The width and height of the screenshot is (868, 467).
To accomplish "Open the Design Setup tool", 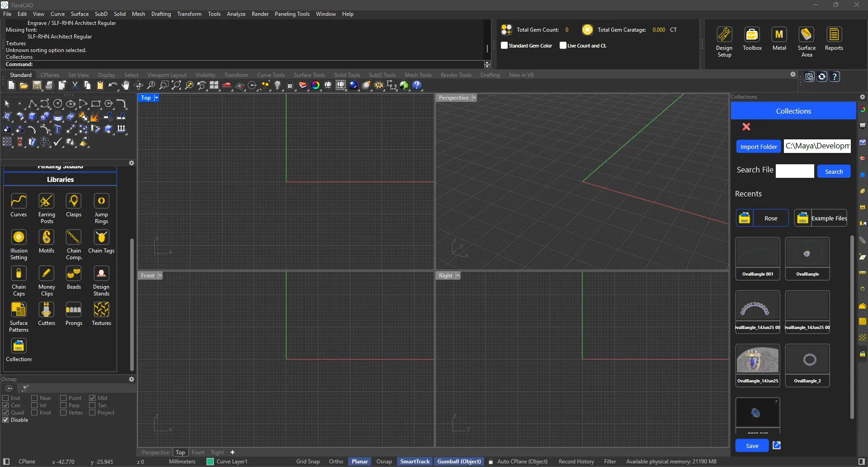I will [724, 35].
